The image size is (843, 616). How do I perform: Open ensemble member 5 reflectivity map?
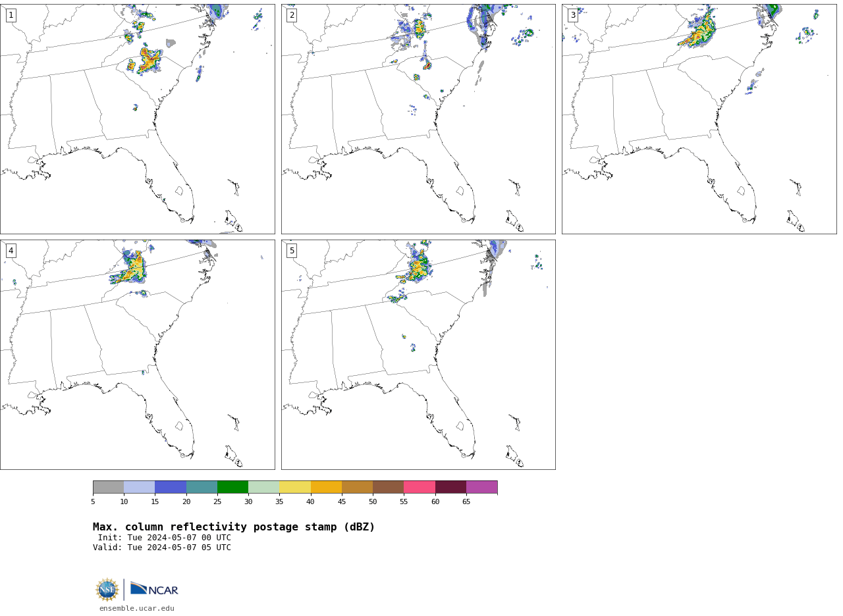(418, 355)
